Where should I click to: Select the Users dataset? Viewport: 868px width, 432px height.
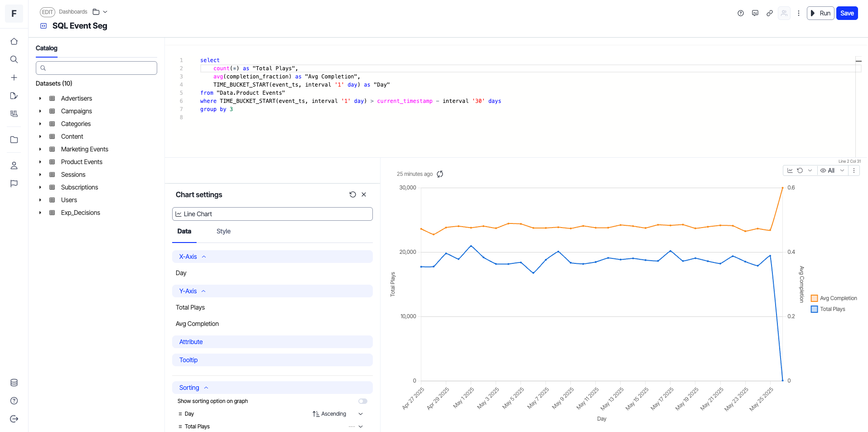pyautogui.click(x=69, y=200)
